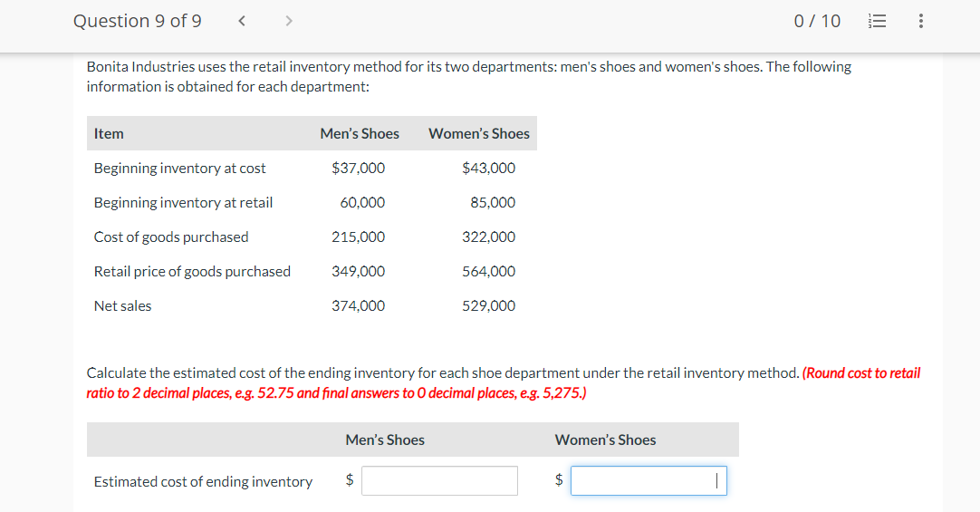The width and height of the screenshot is (980, 512).
Task: Select the "Beginning inventory at cost" row label
Action: pos(179,169)
